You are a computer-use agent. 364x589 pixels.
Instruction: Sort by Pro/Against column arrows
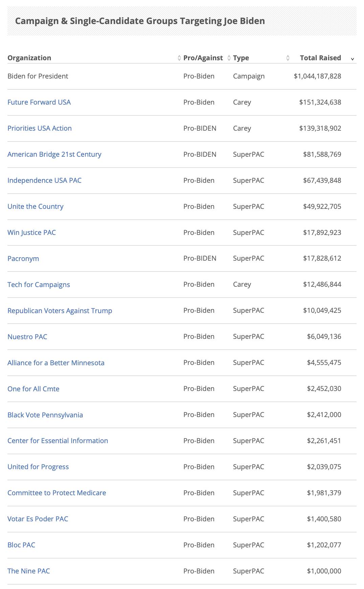point(229,58)
